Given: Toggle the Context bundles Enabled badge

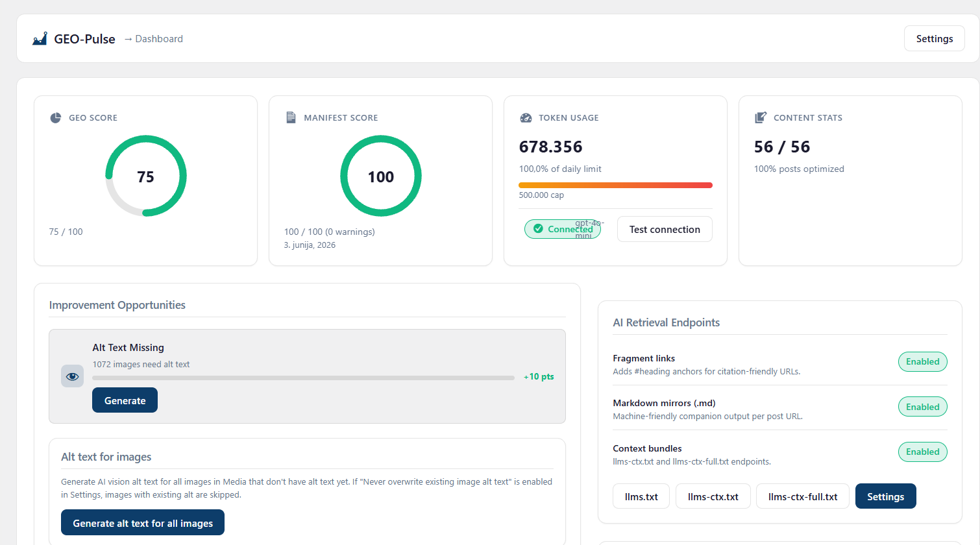Looking at the screenshot, I should point(922,452).
